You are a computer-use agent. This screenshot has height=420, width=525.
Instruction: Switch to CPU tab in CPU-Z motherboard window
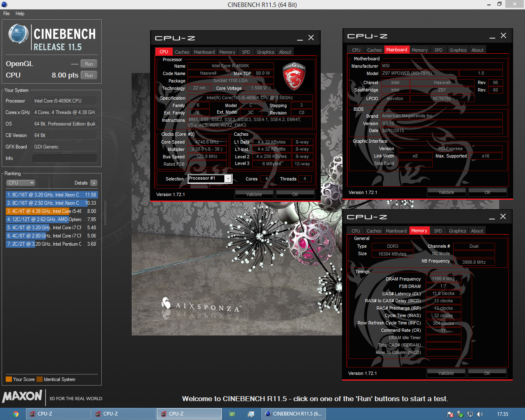tap(356, 50)
